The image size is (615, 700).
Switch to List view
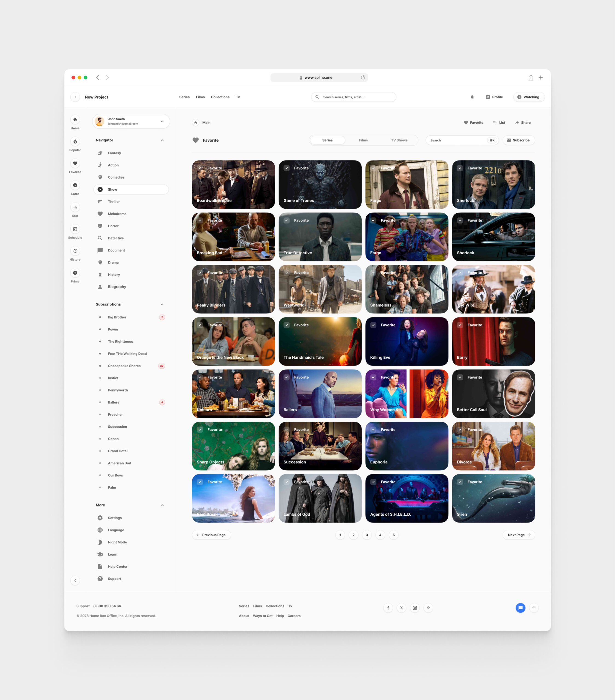[499, 122]
